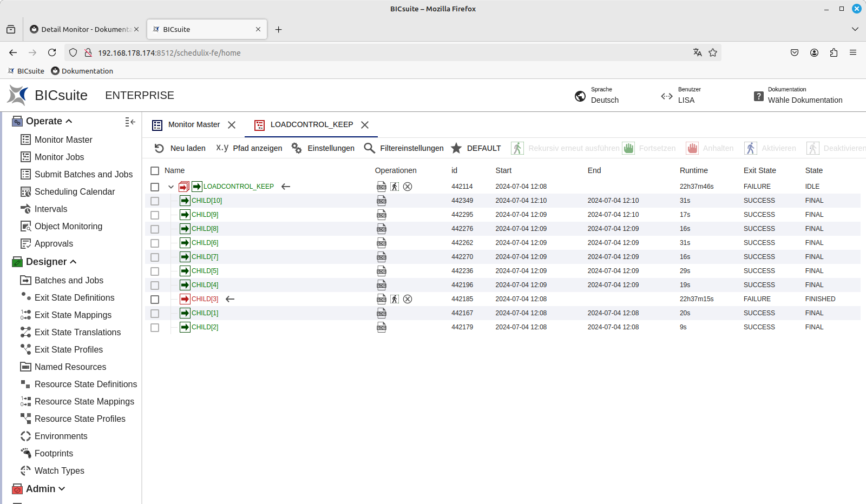Open the log icon for CHILD[10]
Screen dimensions: 866x504
click(382, 201)
